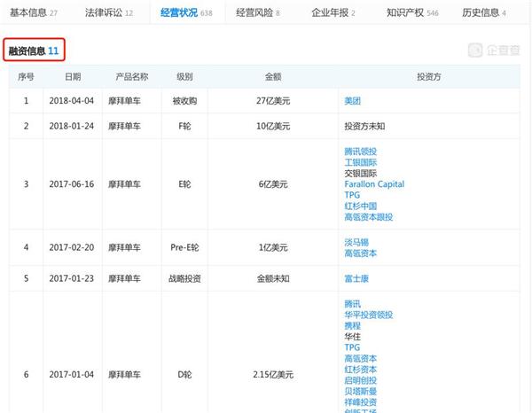Select the F轮 level cell
The image size is (532, 413).
click(184, 126)
